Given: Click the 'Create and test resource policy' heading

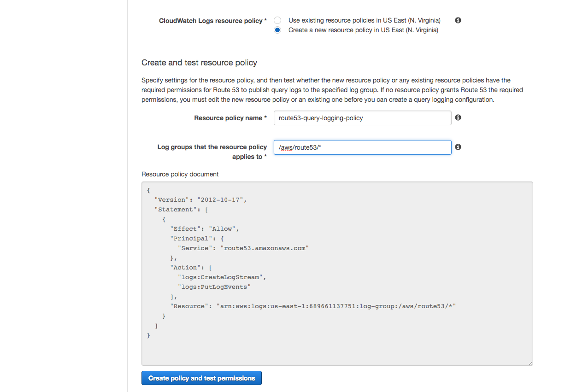Looking at the screenshot, I should (199, 63).
